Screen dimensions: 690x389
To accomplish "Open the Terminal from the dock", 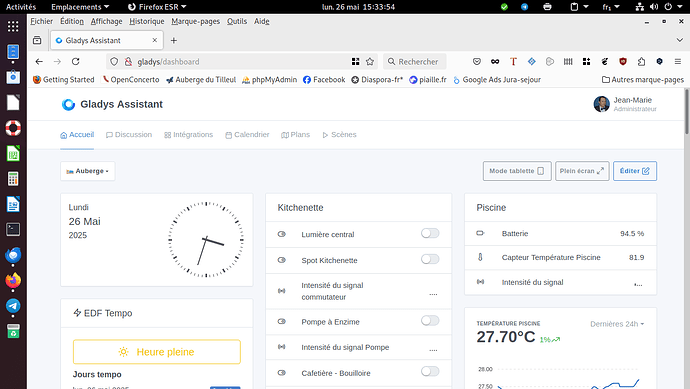I will (13, 229).
